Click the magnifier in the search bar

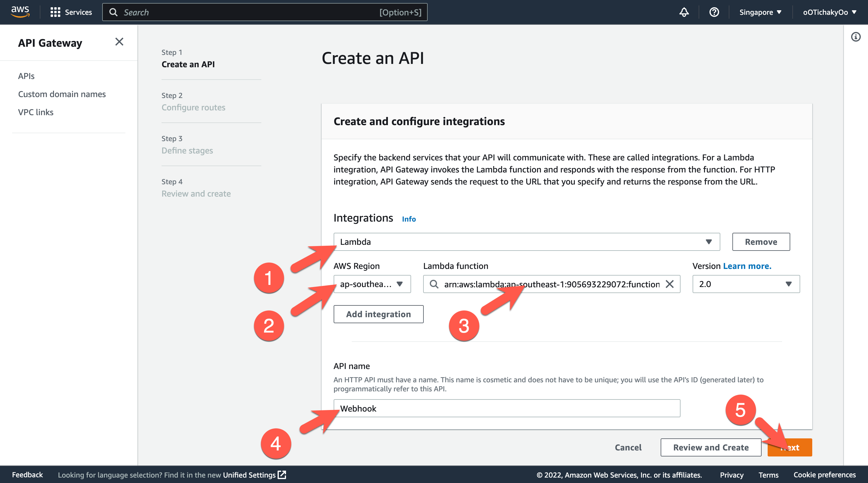point(114,12)
